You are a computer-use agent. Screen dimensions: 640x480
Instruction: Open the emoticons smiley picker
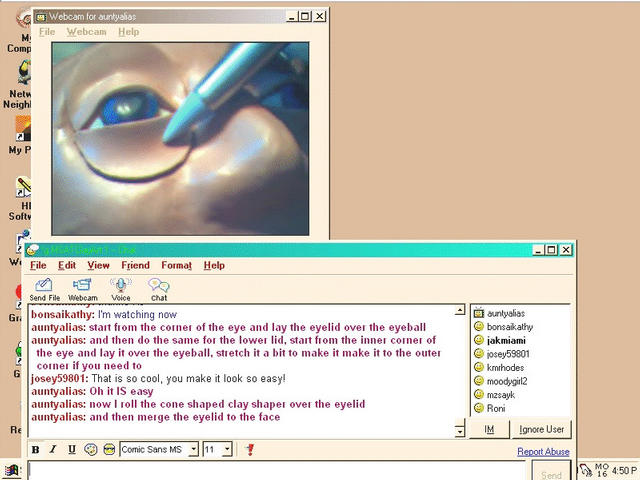click(x=109, y=449)
